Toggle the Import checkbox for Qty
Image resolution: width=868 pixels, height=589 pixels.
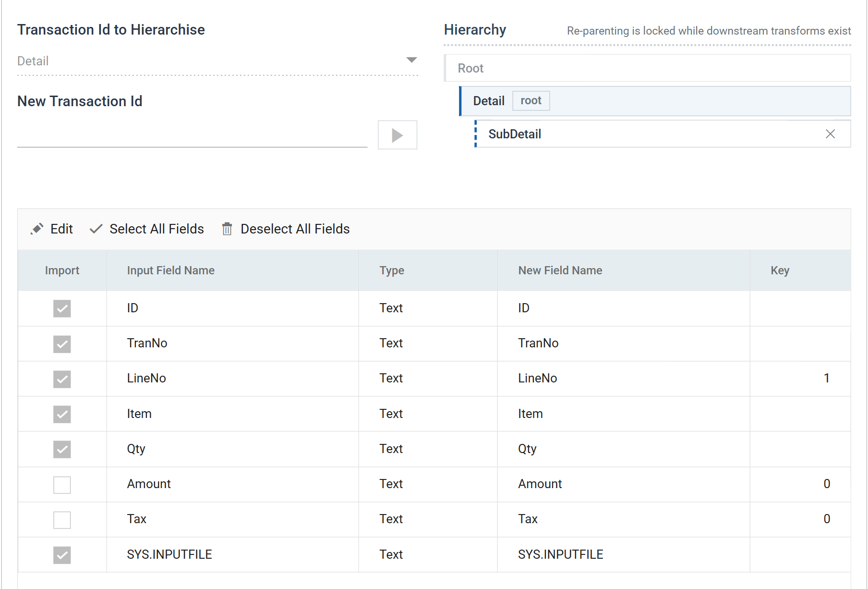point(62,449)
